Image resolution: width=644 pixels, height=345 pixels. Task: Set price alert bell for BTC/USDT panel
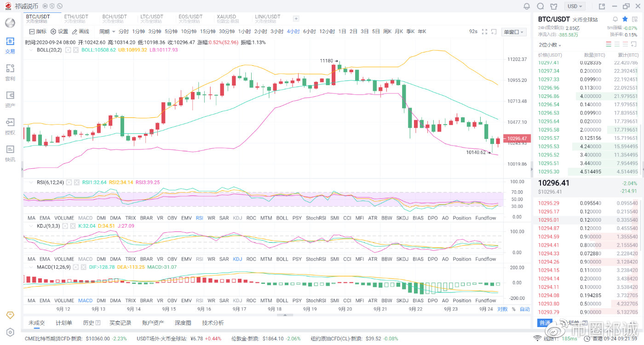(x=615, y=19)
